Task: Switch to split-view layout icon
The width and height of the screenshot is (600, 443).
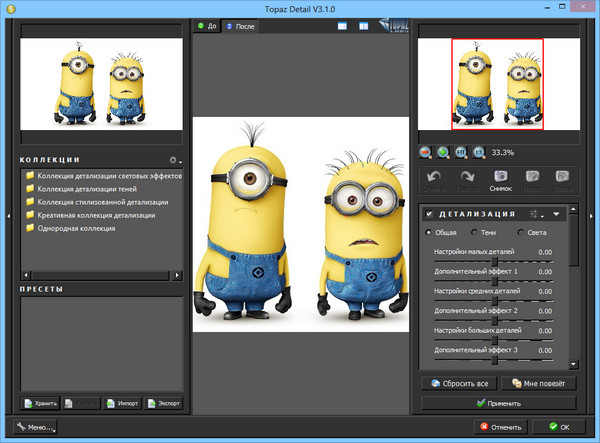Action: click(x=363, y=25)
